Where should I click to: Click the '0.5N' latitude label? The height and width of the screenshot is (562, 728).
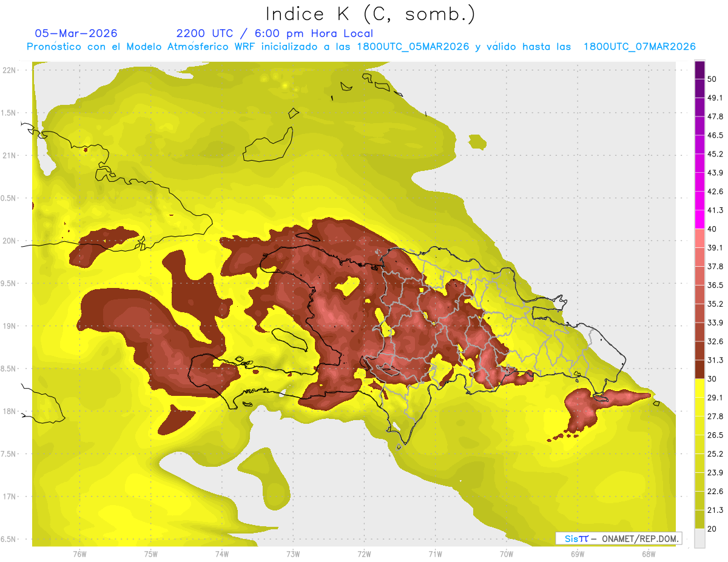(8, 198)
